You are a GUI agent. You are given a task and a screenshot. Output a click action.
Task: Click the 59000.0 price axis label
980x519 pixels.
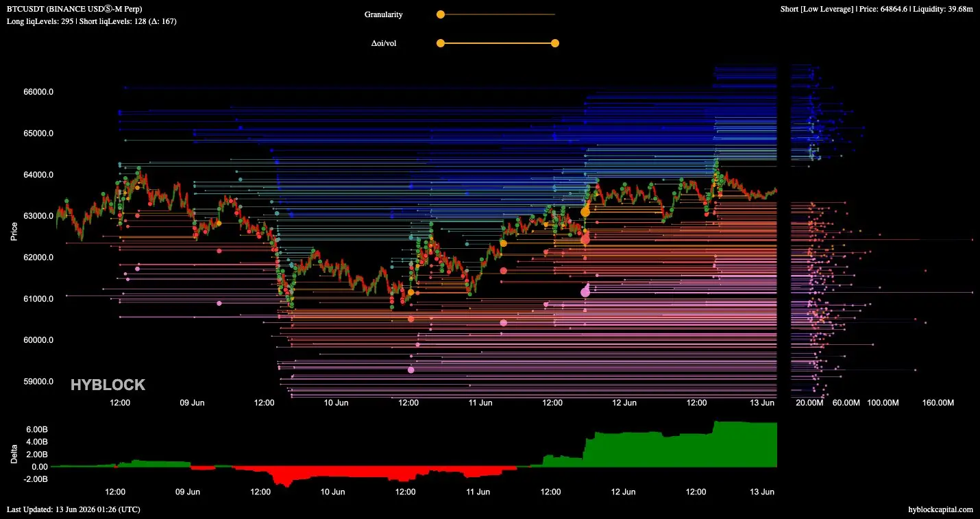coord(39,381)
